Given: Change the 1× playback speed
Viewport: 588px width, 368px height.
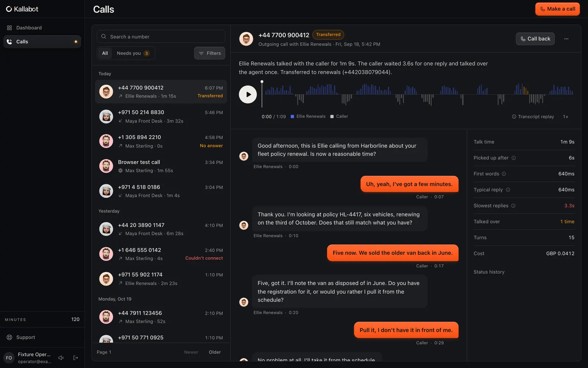Looking at the screenshot, I should coord(566,117).
